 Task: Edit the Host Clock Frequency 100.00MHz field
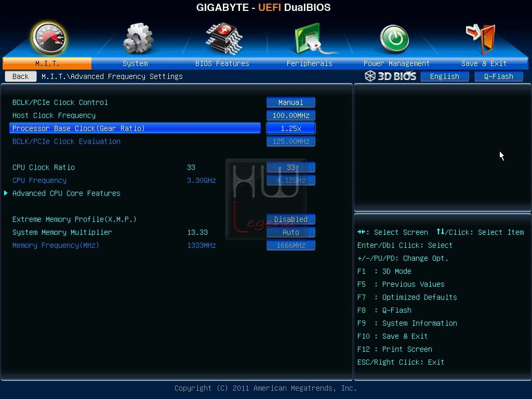click(291, 115)
